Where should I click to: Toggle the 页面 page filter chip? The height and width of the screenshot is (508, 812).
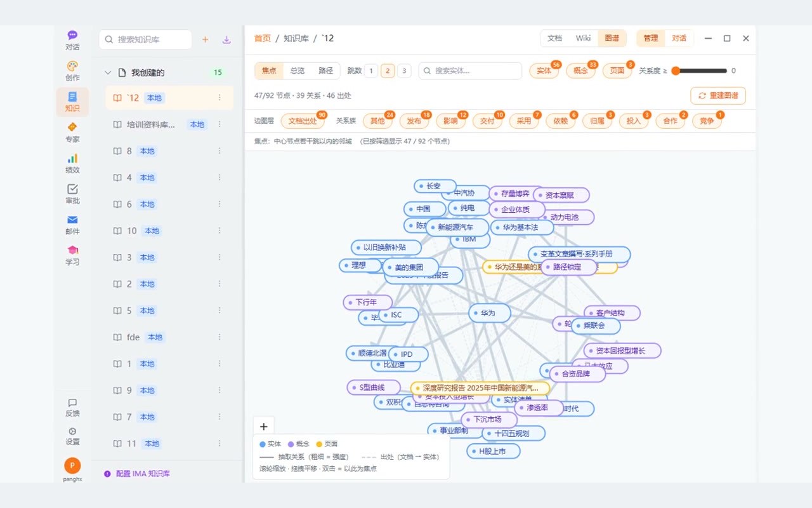(x=617, y=70)
